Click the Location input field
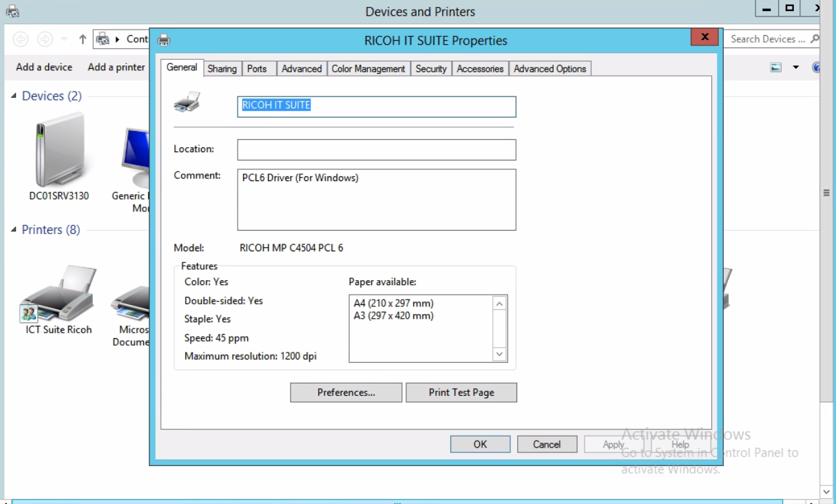This screenshot has width=836, height=504. (x=377, y=149)
